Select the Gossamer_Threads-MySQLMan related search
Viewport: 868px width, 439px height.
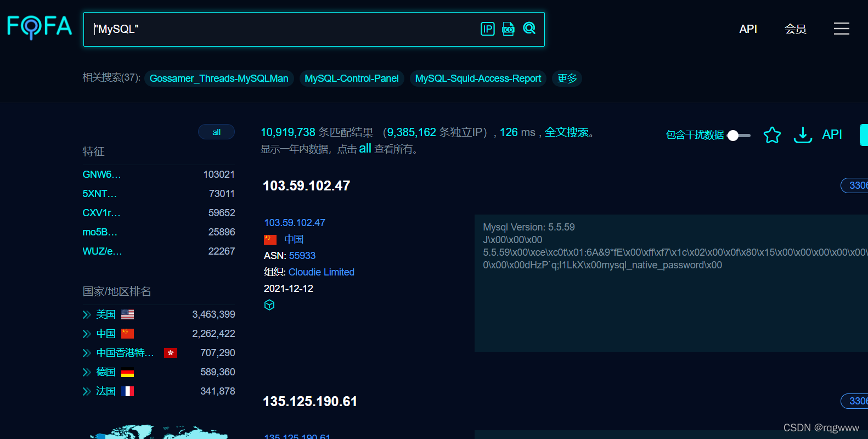[219, 78]
